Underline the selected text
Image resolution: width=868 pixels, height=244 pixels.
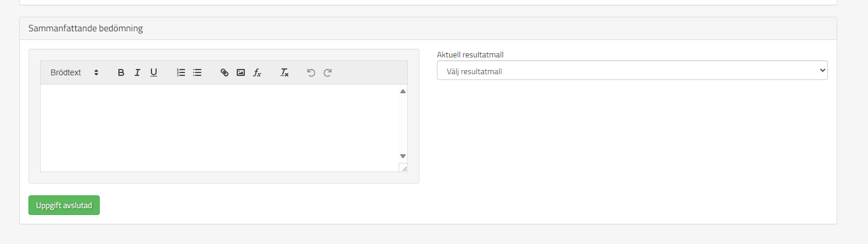coord(153,72)
